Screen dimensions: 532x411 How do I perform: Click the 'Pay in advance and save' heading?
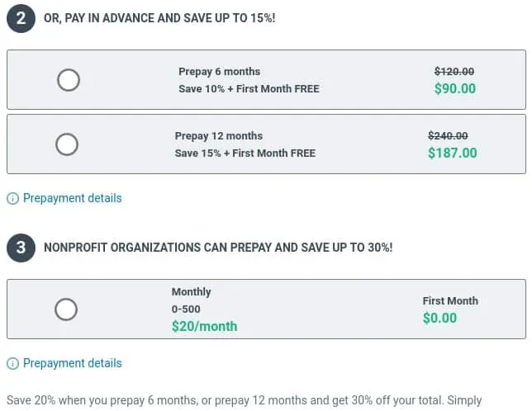(x=159, y=18)
